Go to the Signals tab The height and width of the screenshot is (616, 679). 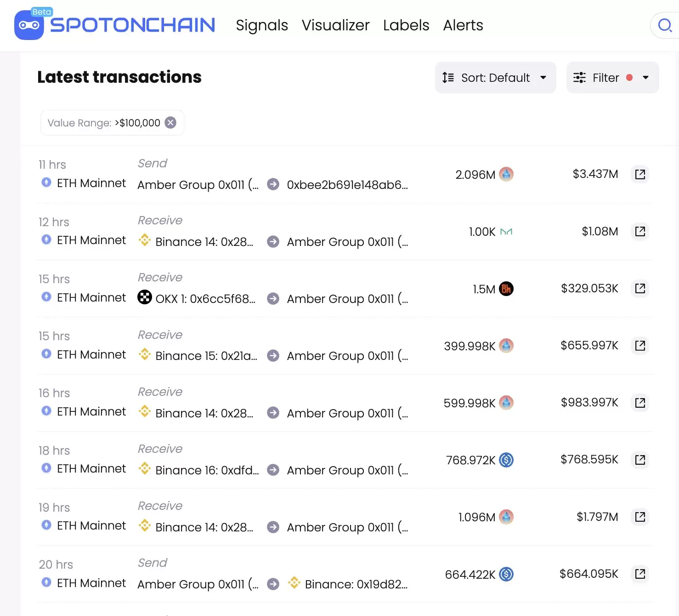tap(262, 25)
